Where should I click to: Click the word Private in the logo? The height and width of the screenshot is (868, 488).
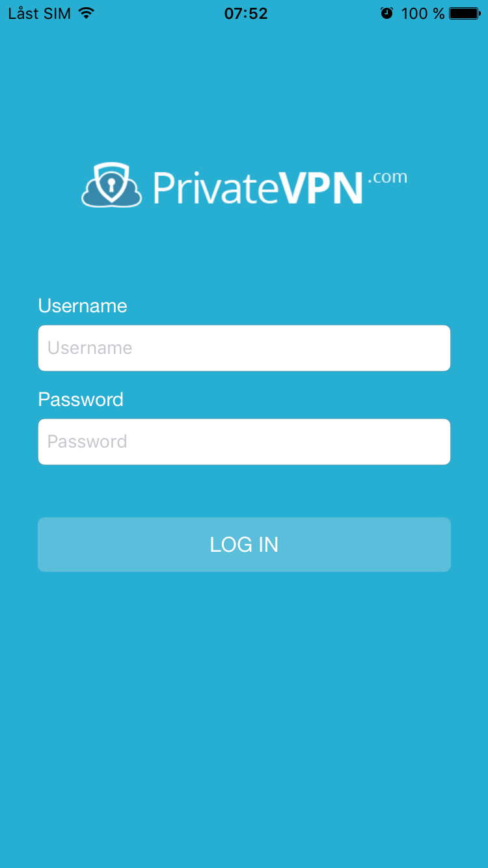tap(216, 188)
